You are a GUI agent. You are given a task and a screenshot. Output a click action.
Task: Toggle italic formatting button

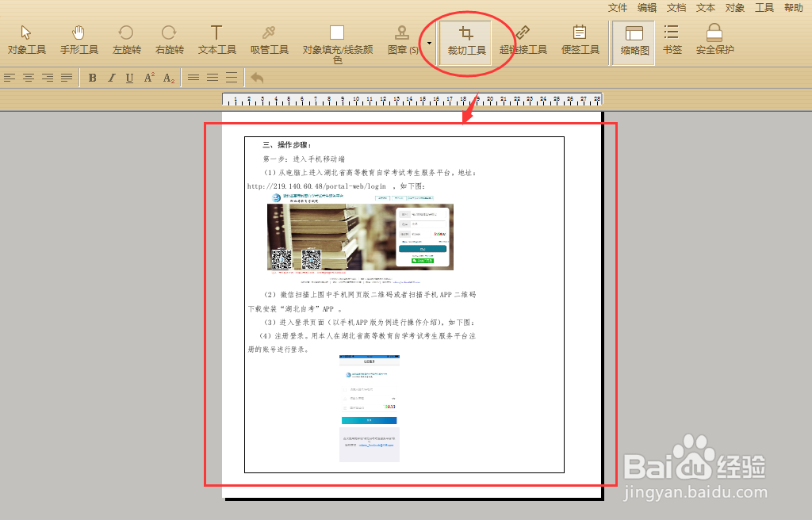tap(111, 78)
